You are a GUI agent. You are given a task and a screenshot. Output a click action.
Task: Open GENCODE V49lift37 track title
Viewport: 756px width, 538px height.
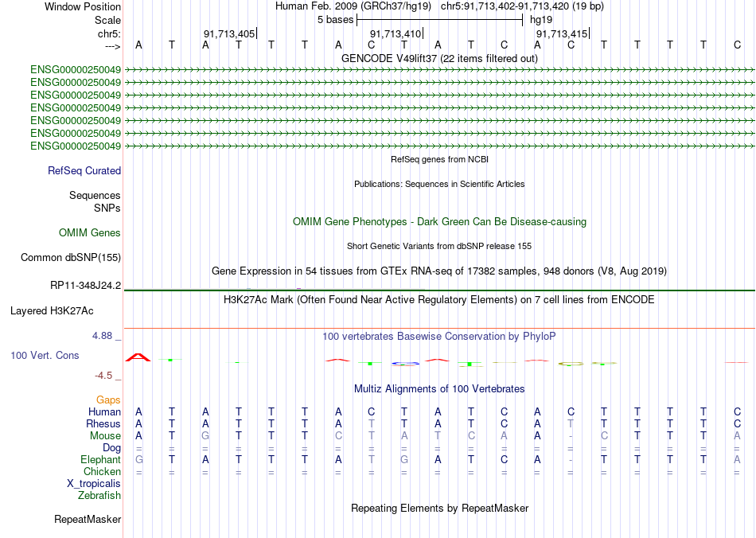(x=439, y=58)
